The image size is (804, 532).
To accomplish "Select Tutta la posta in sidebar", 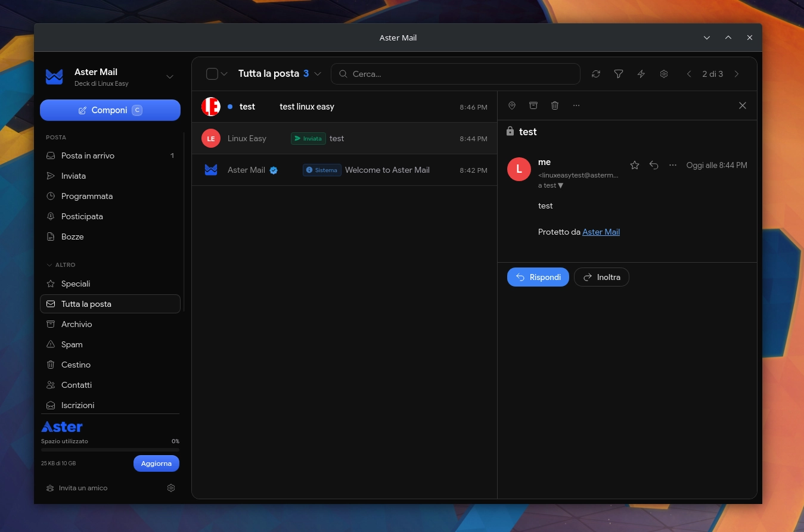I will [110, 304].
